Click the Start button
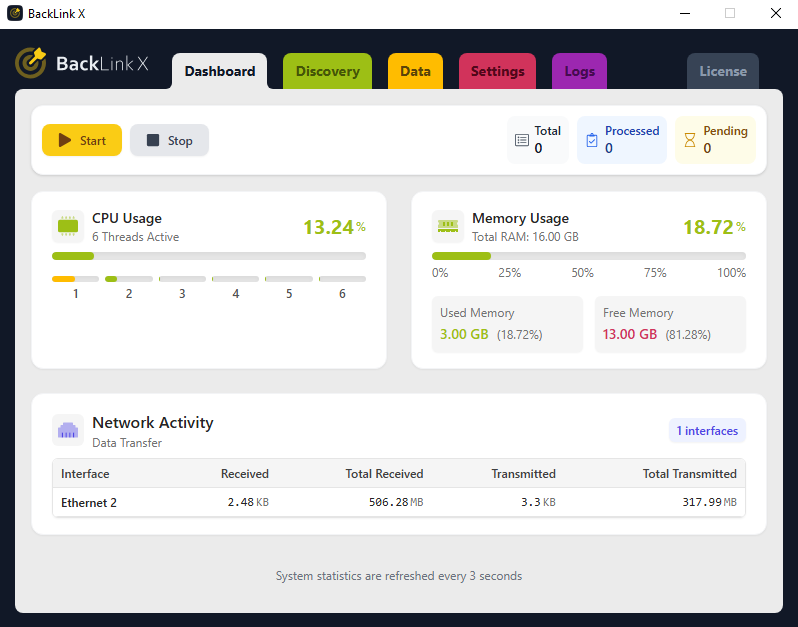 click(82, 140)
